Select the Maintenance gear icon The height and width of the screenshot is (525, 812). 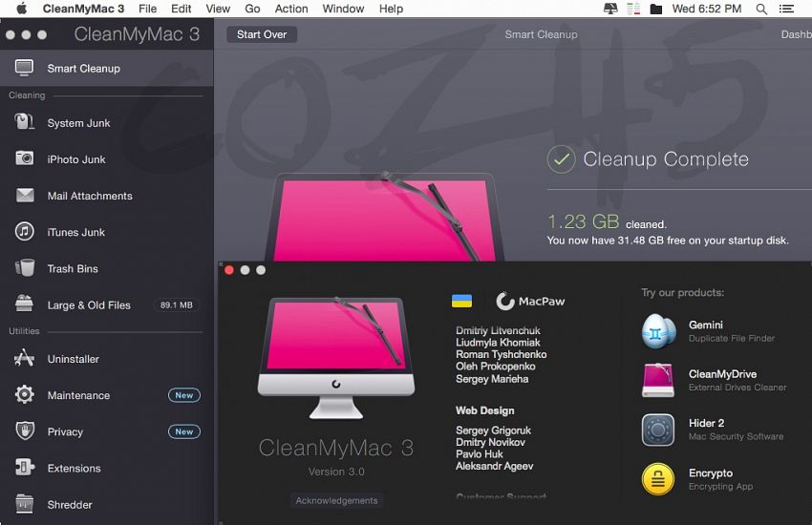pyautogui.click(x=24, y=394)
